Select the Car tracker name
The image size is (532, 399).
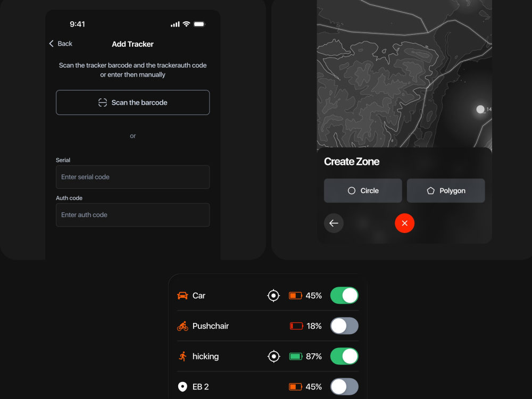click(x=199, y=295)
